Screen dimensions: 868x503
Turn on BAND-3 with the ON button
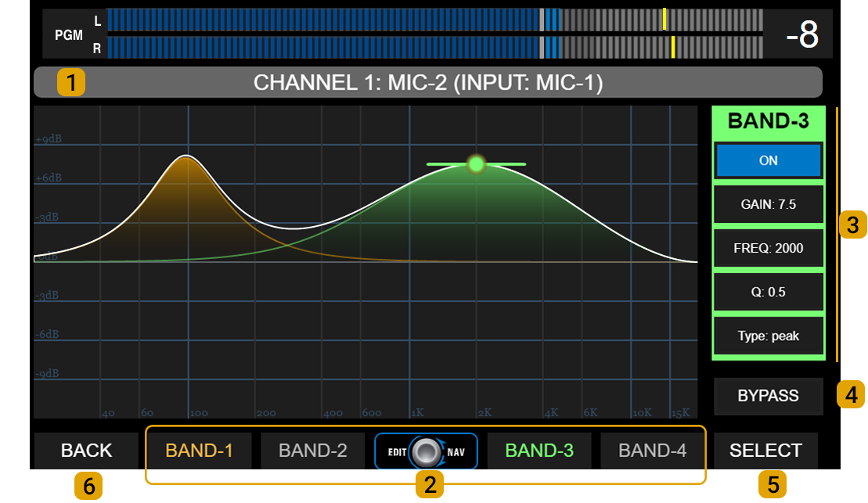(x=767, y=160)
